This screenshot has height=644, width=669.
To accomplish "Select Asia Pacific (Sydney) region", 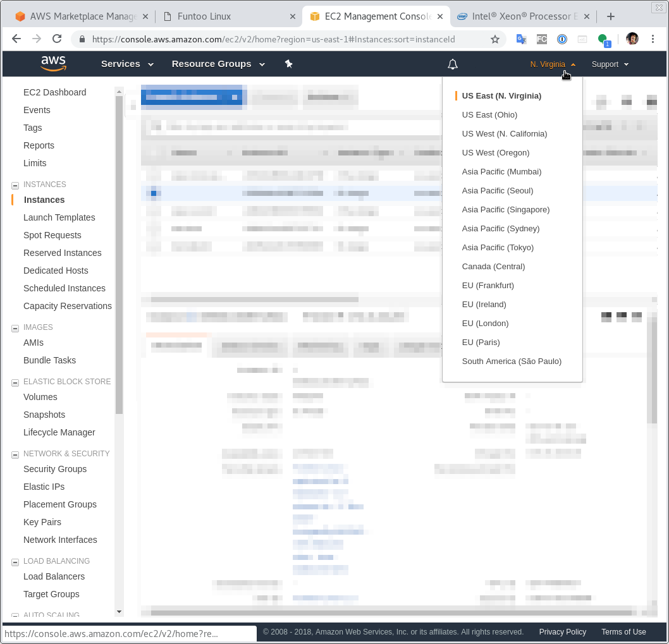I will pos(500,229).
